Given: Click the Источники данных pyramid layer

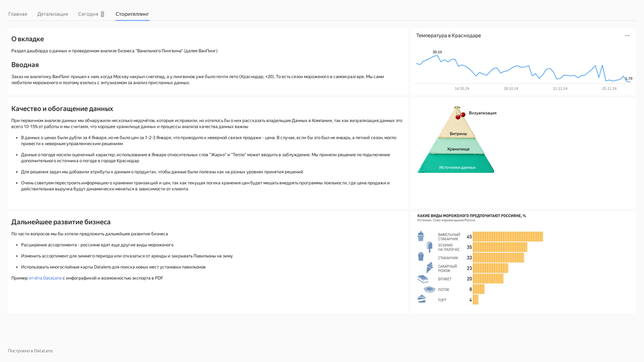Looking at the screenshot, I should pos(457,167).
